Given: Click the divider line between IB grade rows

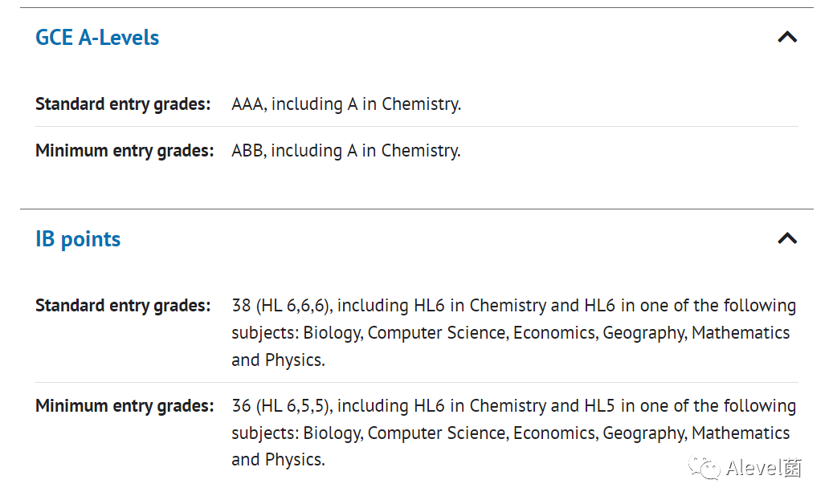Looking at the screenshot, I should pos(417,383).
